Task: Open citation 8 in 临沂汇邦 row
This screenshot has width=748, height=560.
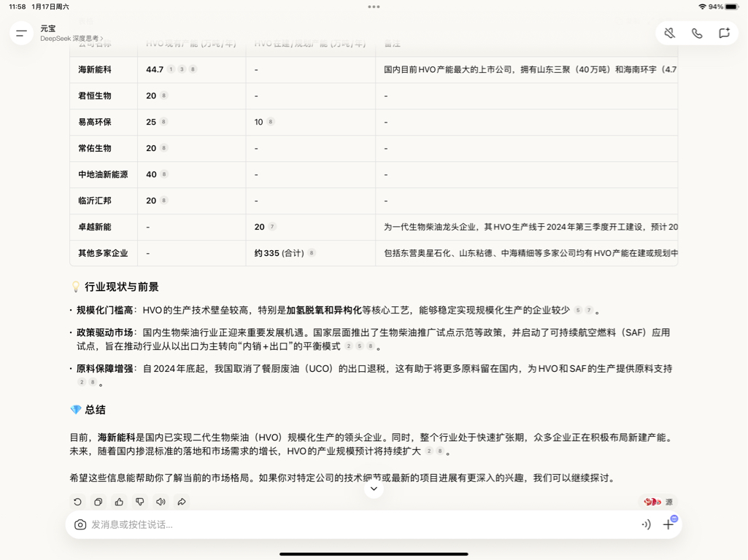Action: [163, 201]
